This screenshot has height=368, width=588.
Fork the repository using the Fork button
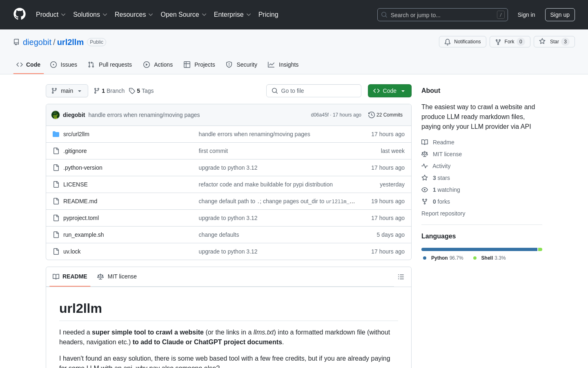tap(510, 42)
